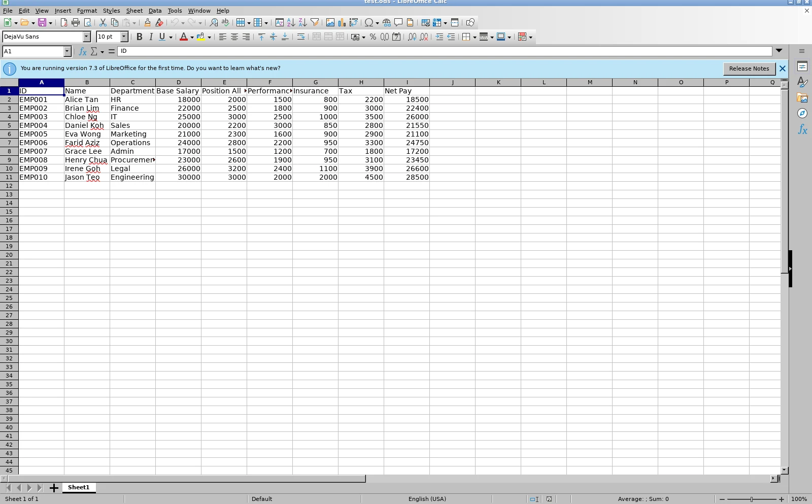Align the cell contents to the top
812x504 pixels.
pyautogui.click(x=262, y=37)
